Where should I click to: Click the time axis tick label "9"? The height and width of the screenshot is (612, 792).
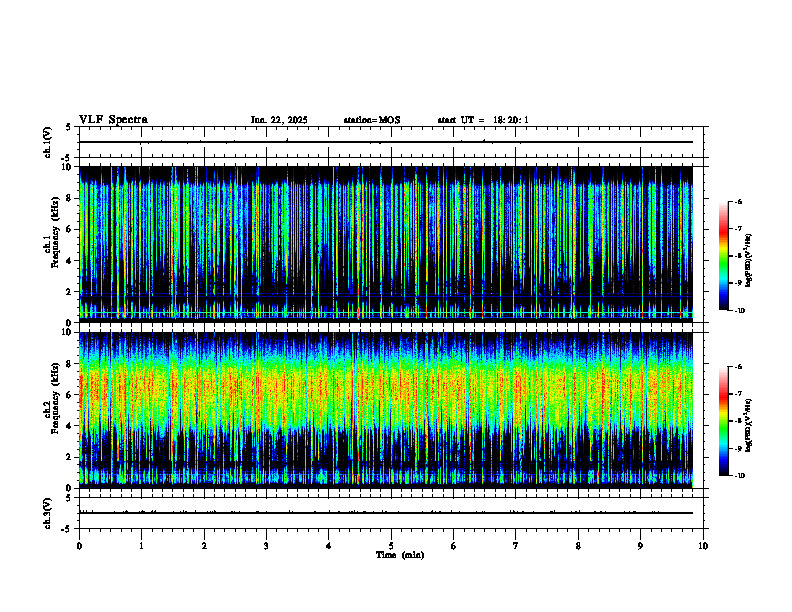pos(640,546)
